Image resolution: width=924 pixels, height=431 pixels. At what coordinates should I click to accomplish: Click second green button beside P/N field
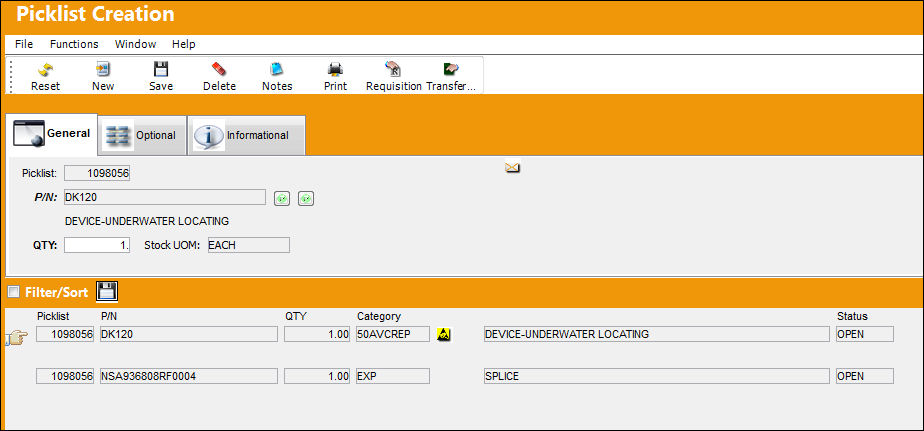tap(305, 199)
